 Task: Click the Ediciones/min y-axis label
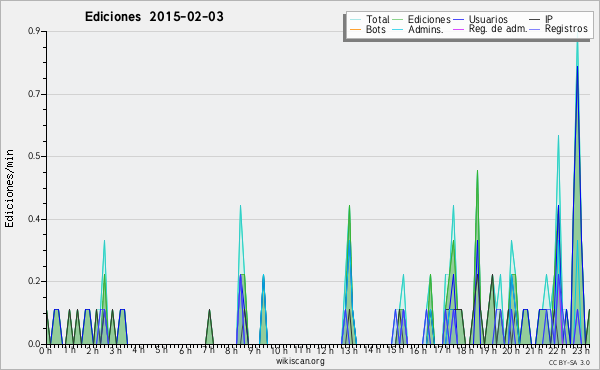click(x=9, y=188)
